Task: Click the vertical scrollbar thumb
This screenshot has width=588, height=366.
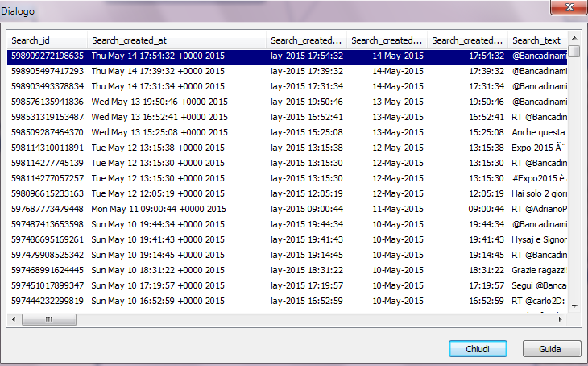Action: 574,51
